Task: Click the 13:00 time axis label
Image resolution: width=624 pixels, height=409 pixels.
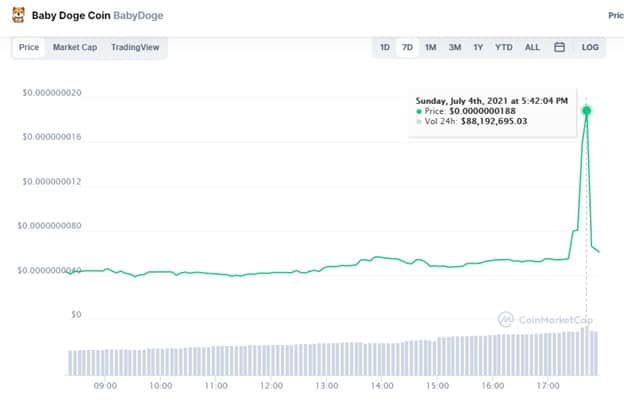Action: point(326,386)
